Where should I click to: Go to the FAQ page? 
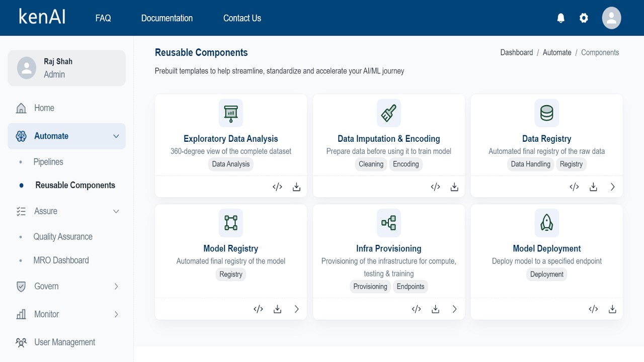pos(103,18)
